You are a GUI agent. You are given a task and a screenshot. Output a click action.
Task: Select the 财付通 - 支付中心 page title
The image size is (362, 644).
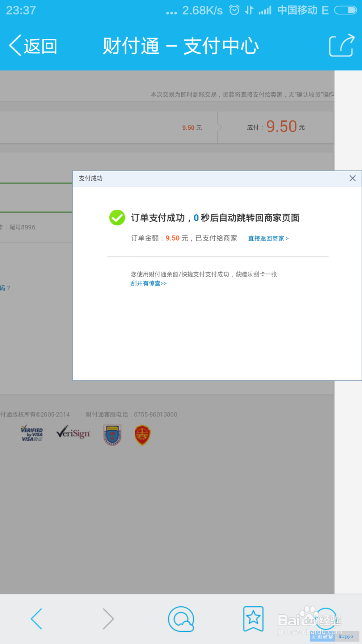(181, 46)
